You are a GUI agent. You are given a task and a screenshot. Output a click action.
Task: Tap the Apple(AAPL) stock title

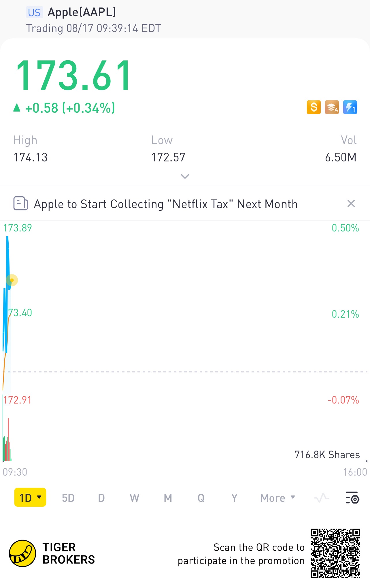(82, 12)
